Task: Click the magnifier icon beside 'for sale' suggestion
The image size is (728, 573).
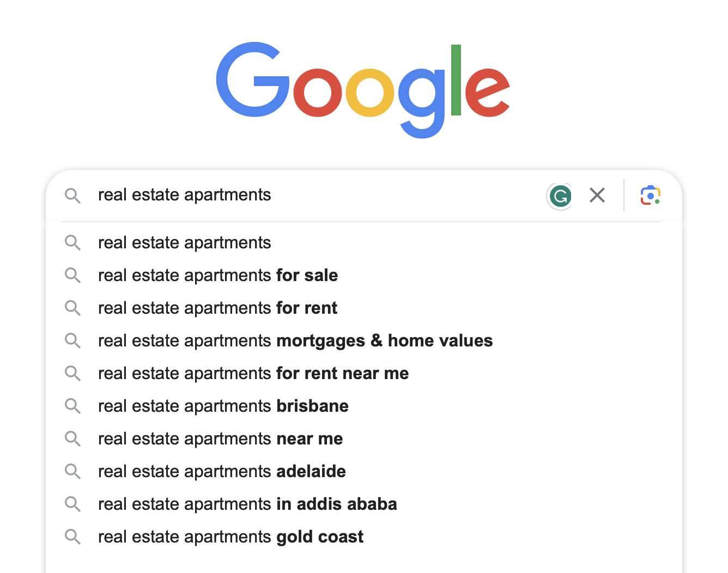Action: (x=72, y=276)
